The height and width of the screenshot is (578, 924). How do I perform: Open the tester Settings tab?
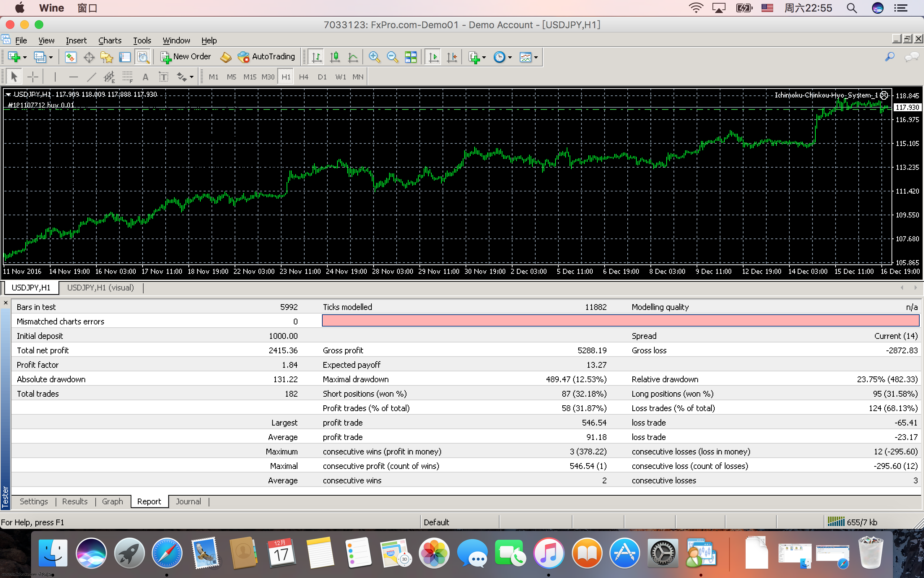pos(34,501)
